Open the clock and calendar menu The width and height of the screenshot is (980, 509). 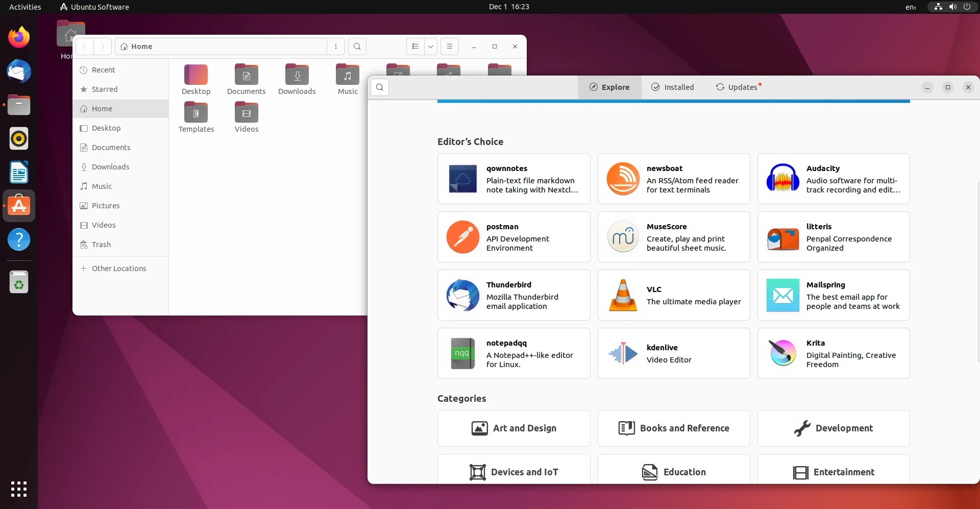point(509,7)
